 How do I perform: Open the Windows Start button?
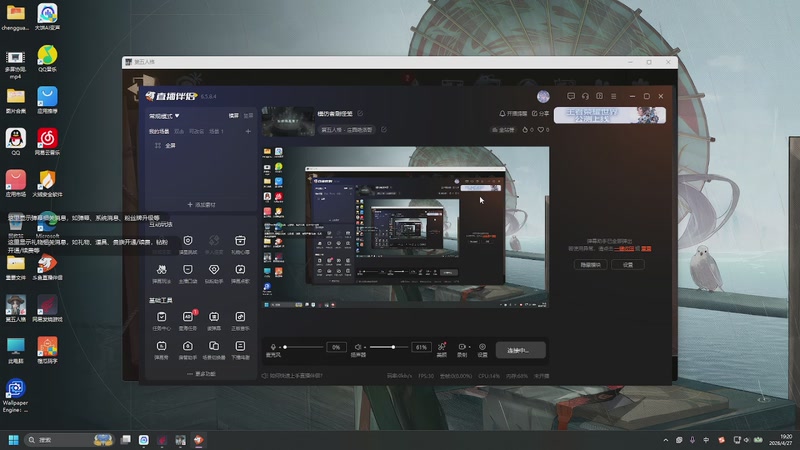[13, 440]
